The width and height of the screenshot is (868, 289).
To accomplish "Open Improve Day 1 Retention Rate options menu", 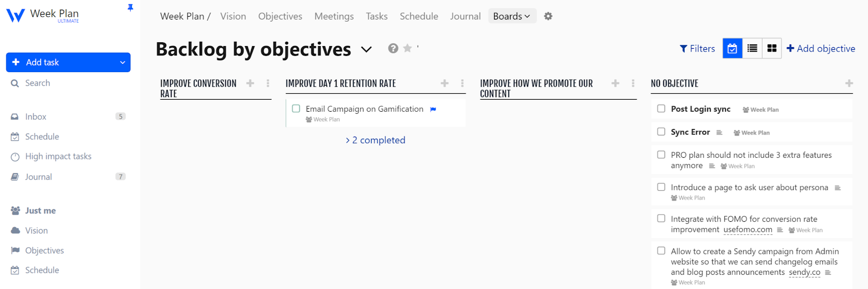I will pyautogui.click(x=462, y=84).
